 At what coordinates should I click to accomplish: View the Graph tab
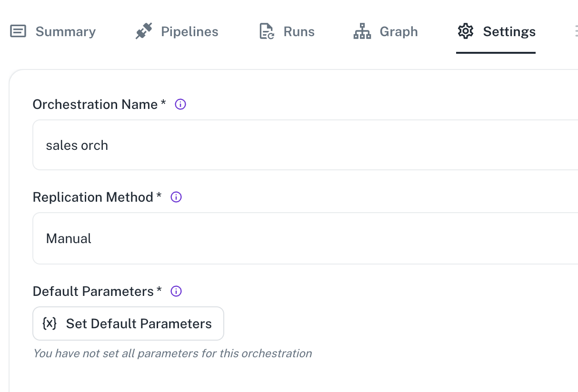[386, 31]
